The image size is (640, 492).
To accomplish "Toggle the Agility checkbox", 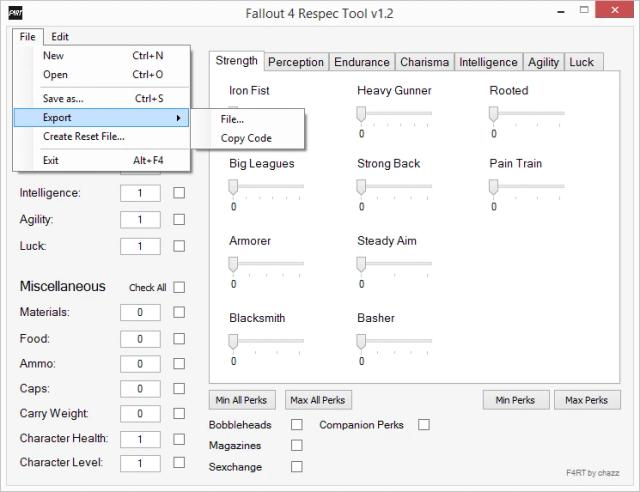I will point(179,220).
